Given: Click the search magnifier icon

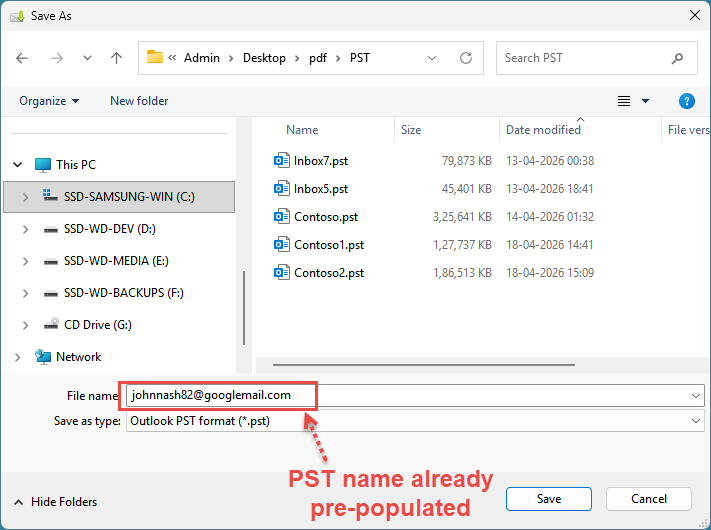Looking at the screenshot, I should [677, 58].
